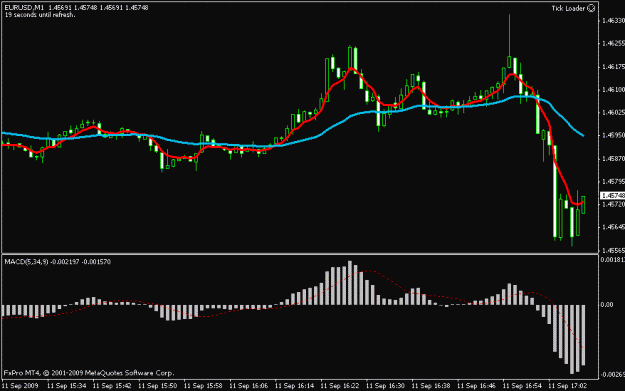Click the 1.45950 price axis label

tap(613, 136)
